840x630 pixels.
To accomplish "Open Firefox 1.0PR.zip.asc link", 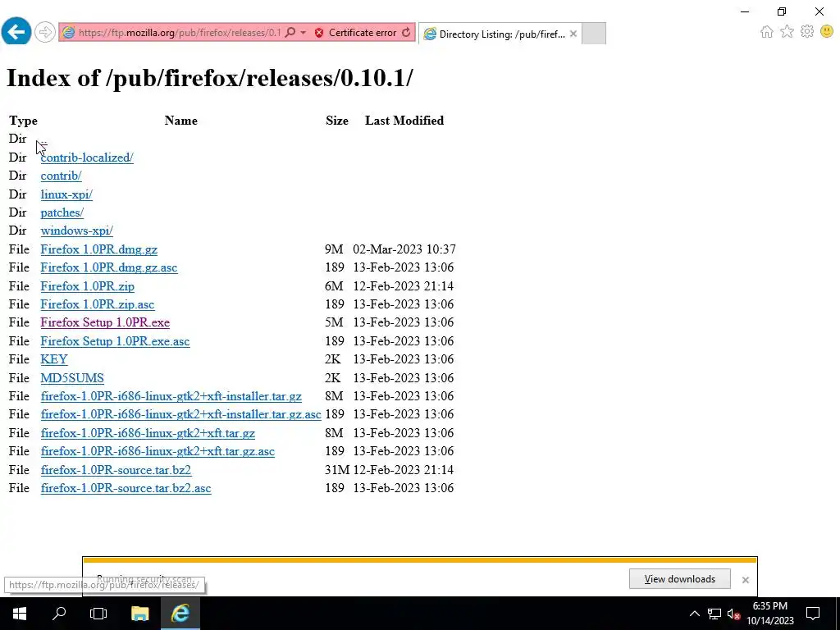I will coord(98,304).
